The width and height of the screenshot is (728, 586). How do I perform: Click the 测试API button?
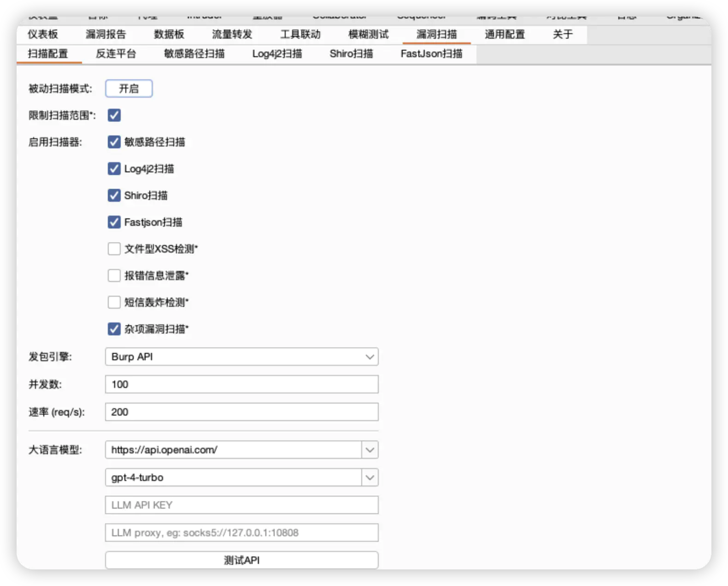point(241,560)
